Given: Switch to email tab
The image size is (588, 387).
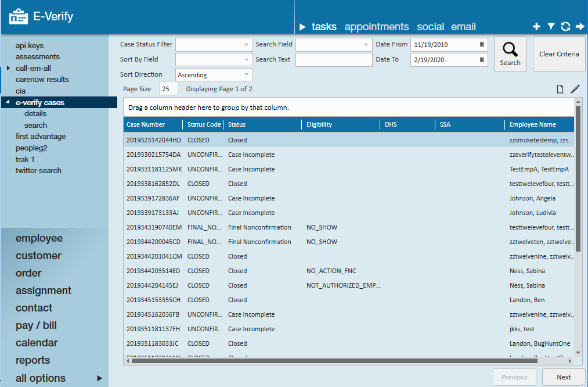Looking at the screenshot, I should [x=464, y=27].
